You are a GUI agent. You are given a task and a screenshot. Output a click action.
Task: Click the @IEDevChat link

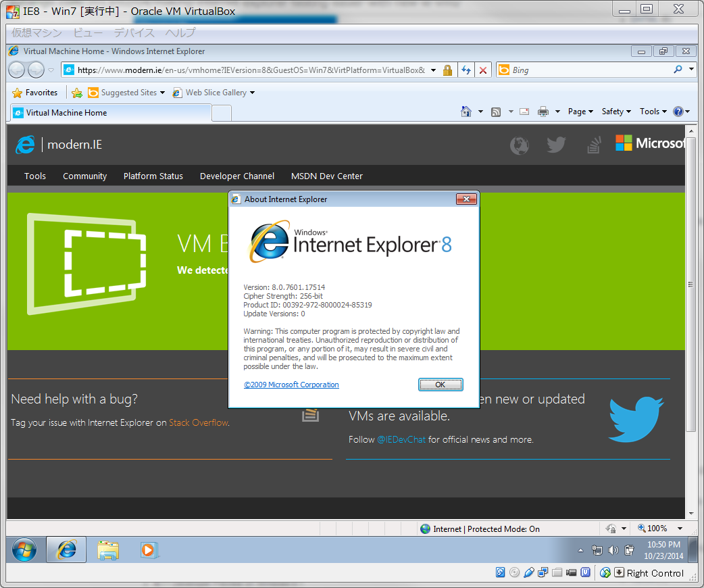(401, 439)
